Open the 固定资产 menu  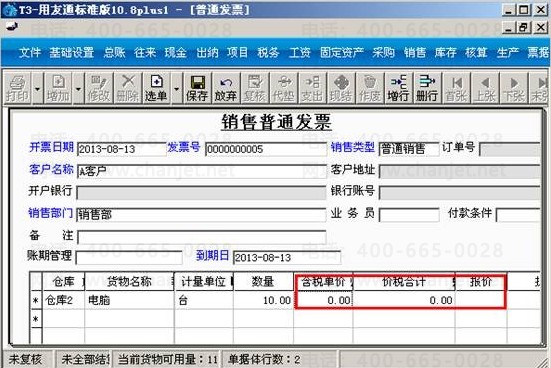342,53
